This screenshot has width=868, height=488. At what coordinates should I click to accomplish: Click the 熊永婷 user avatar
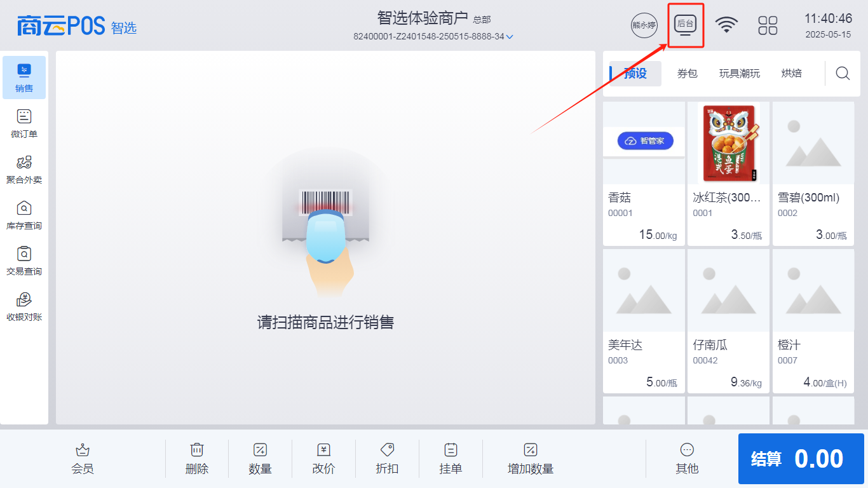(x=644, y=25)
